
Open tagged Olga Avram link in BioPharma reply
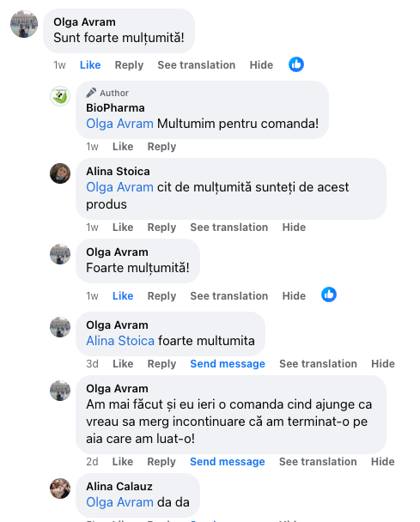point(120,124)
